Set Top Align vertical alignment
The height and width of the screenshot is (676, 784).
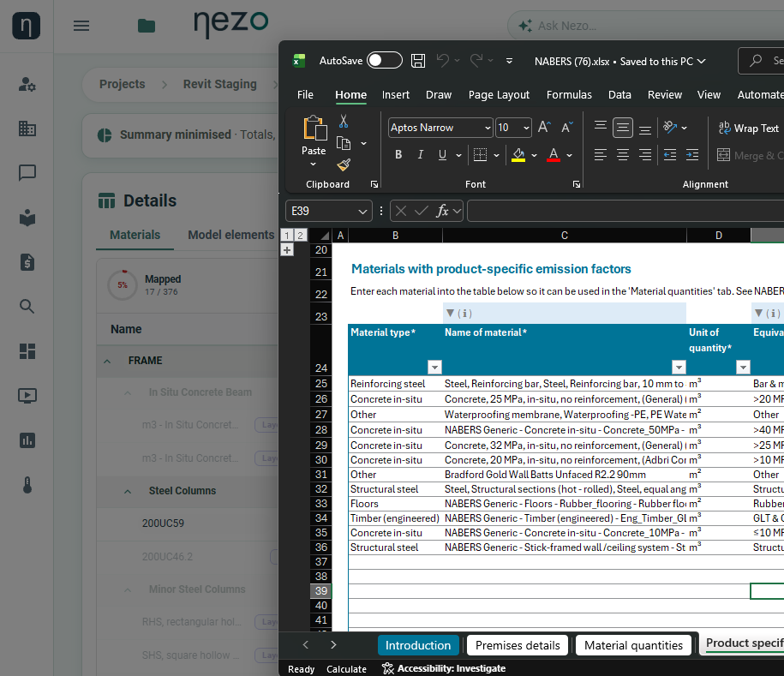601,125
